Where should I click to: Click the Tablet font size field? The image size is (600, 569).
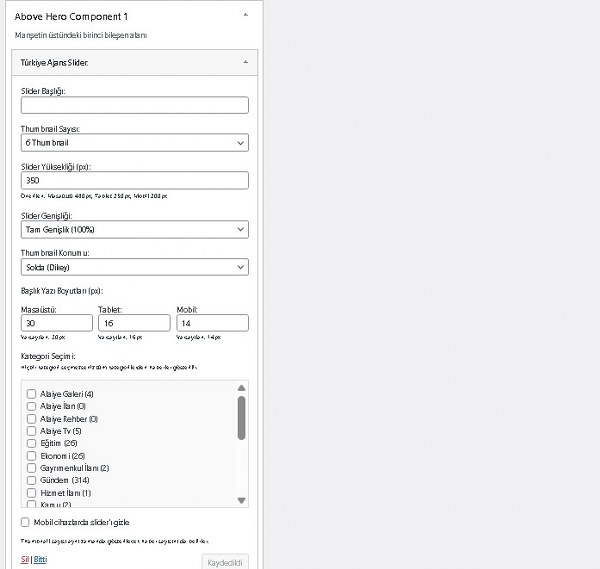pyautogui.click(x=134, y=323)
